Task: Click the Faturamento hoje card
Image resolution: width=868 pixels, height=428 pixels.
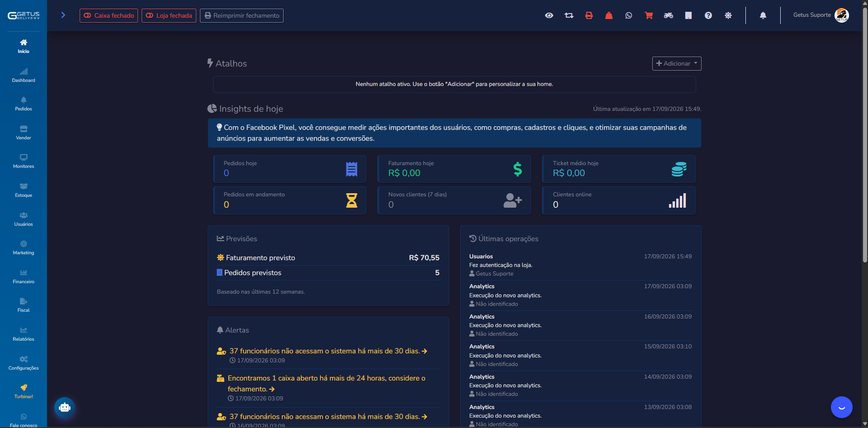Action: point(455,169)
